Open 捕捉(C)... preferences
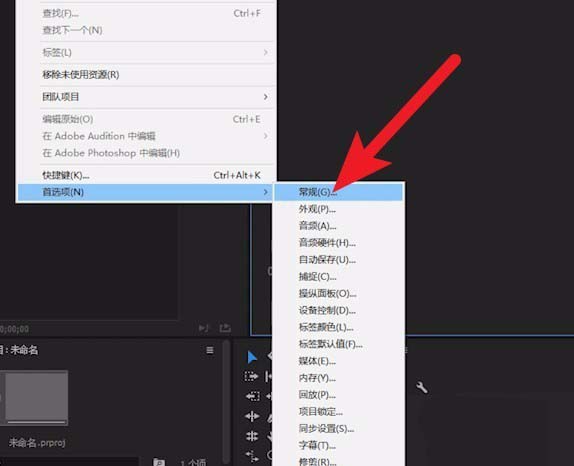 tap(339, 276)
